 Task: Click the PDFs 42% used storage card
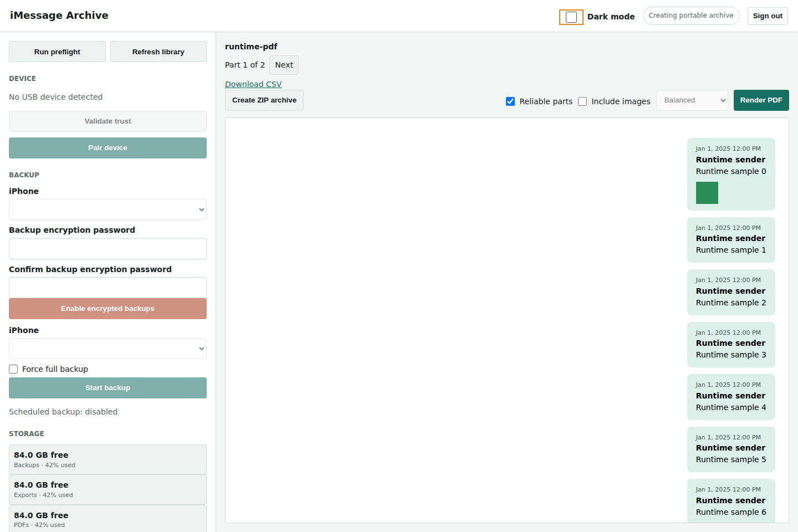point(108,519)
